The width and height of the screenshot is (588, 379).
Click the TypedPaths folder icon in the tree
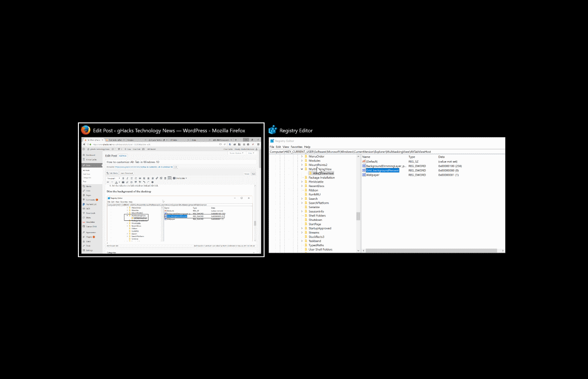[x=306, y=245]
